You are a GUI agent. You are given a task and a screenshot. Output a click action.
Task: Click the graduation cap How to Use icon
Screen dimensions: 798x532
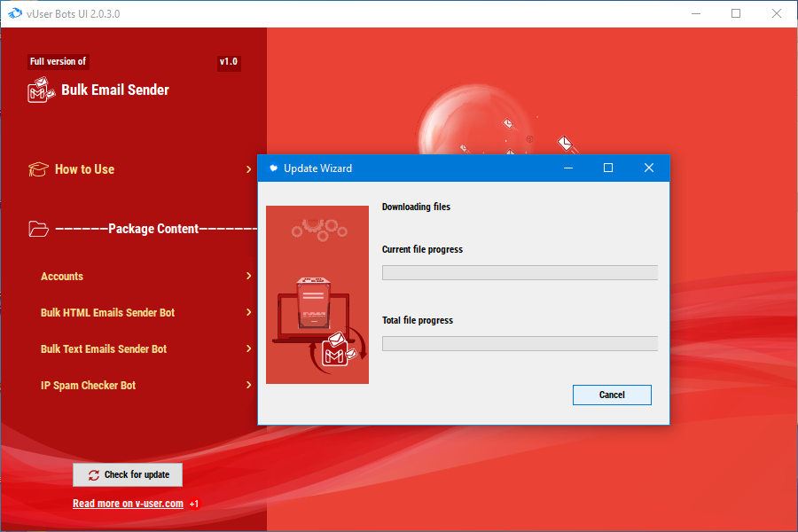[x=38, y=169]
